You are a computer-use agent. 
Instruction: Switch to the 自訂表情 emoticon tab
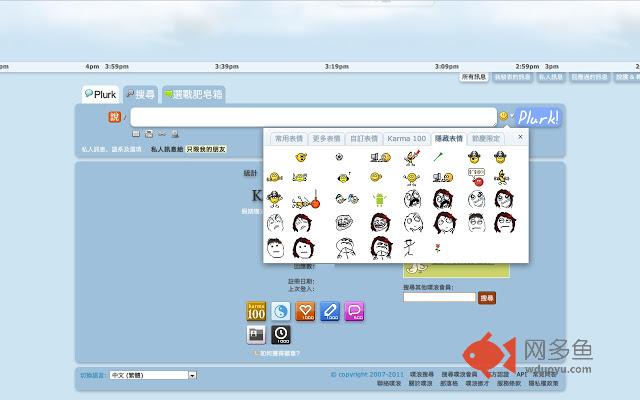tap(364, 139)
